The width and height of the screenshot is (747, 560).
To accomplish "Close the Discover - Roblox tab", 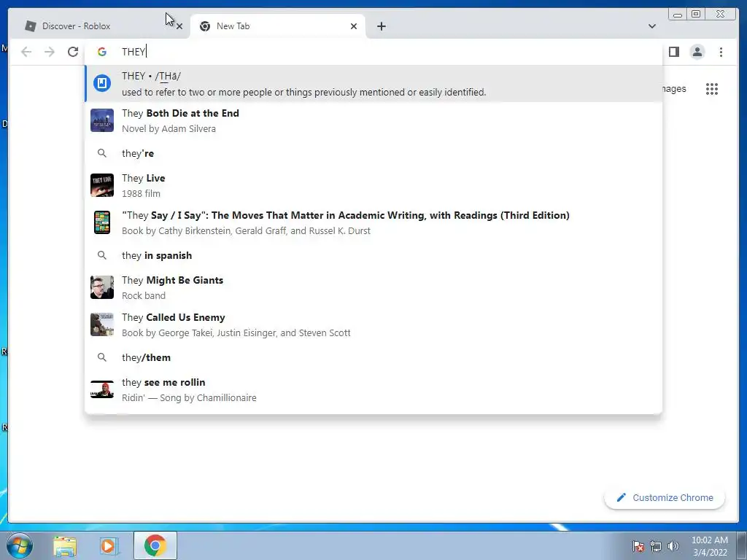I will tap(179, 27).
